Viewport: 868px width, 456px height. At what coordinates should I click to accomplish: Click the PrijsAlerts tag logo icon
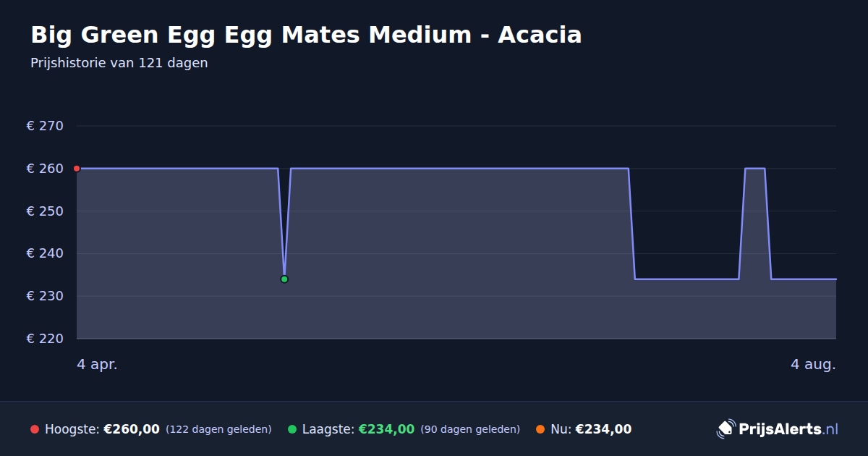coord(726,429)
